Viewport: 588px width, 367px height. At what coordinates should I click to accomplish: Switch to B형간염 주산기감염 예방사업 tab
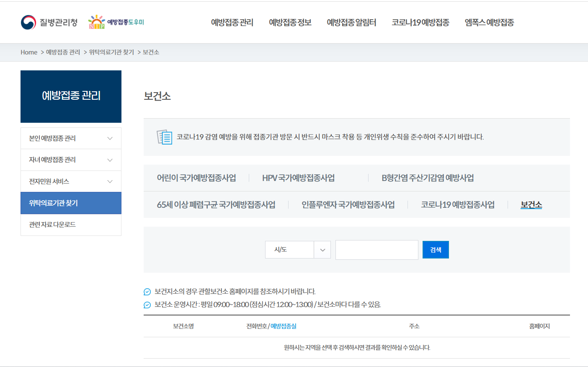pos(428,178)
